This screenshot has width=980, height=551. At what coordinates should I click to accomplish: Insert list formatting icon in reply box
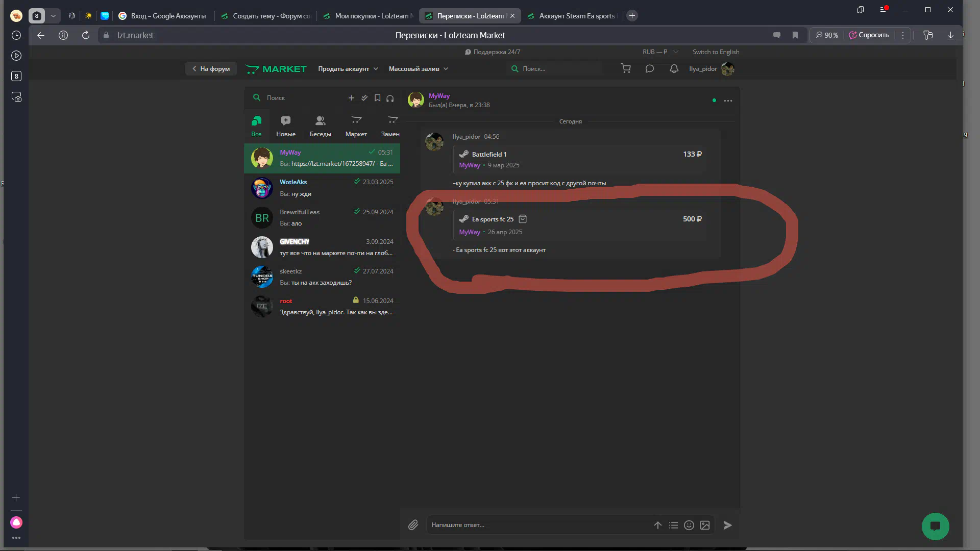674,525
